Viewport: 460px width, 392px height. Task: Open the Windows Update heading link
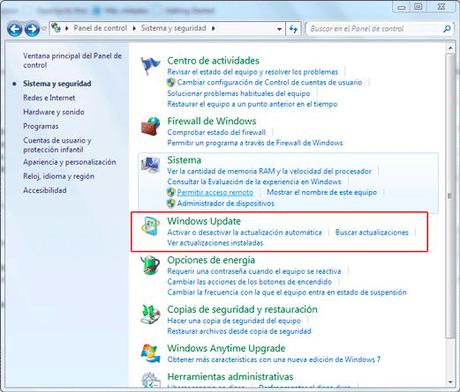point(204,221)
